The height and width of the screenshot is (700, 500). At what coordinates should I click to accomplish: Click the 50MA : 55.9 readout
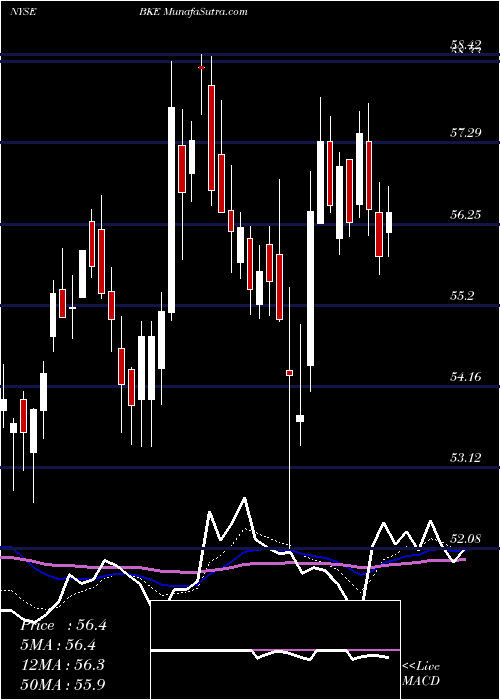point(62,684)
